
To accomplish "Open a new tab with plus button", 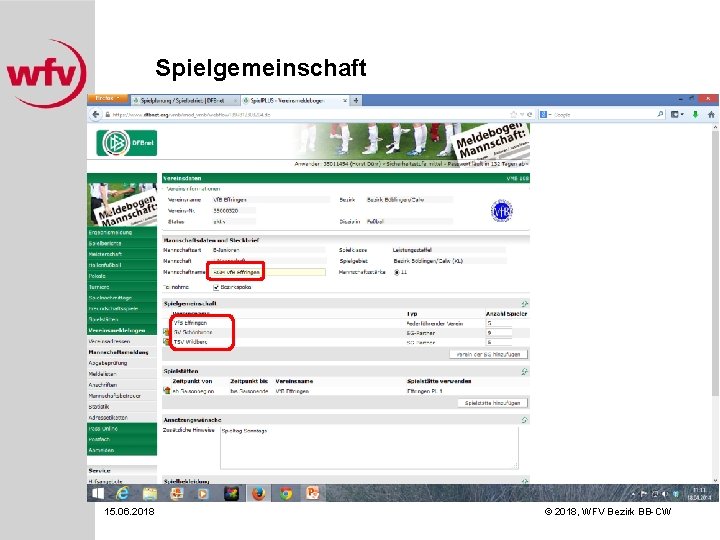I will (x=356, y=100).
